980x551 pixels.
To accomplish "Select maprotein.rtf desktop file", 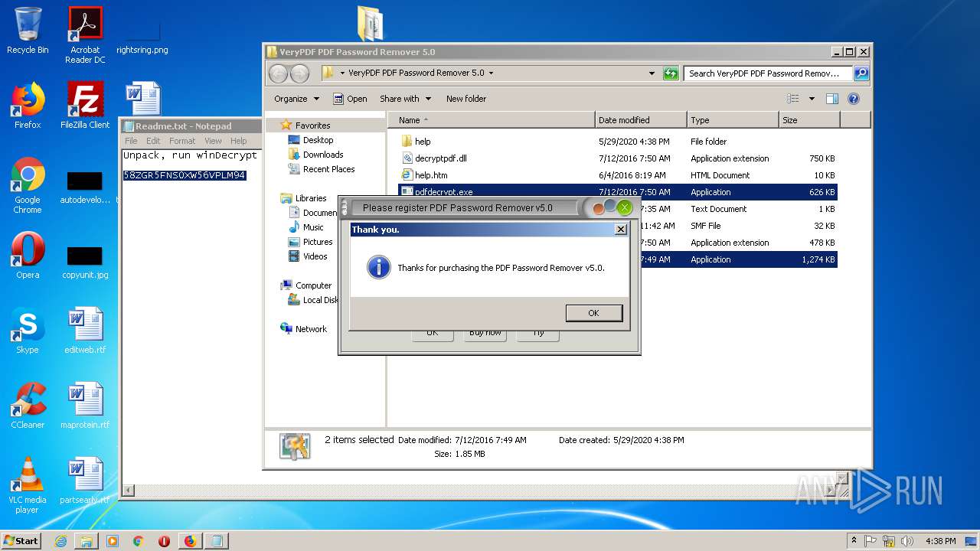I will click(85, 406).
